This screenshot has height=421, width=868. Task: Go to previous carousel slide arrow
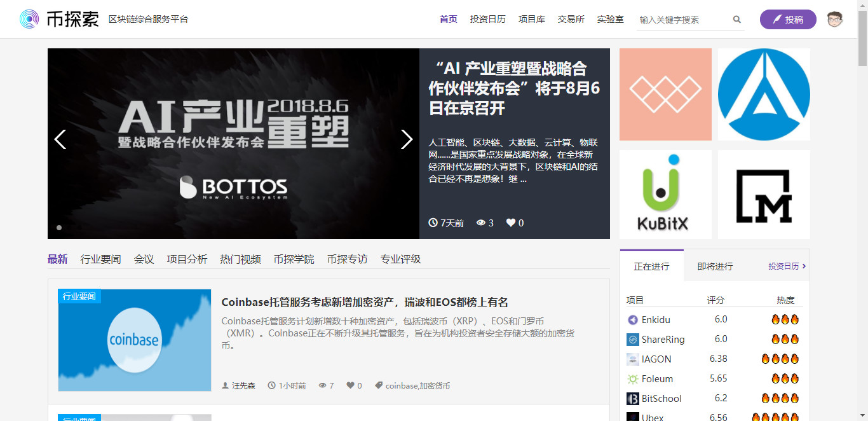[60, 139]
